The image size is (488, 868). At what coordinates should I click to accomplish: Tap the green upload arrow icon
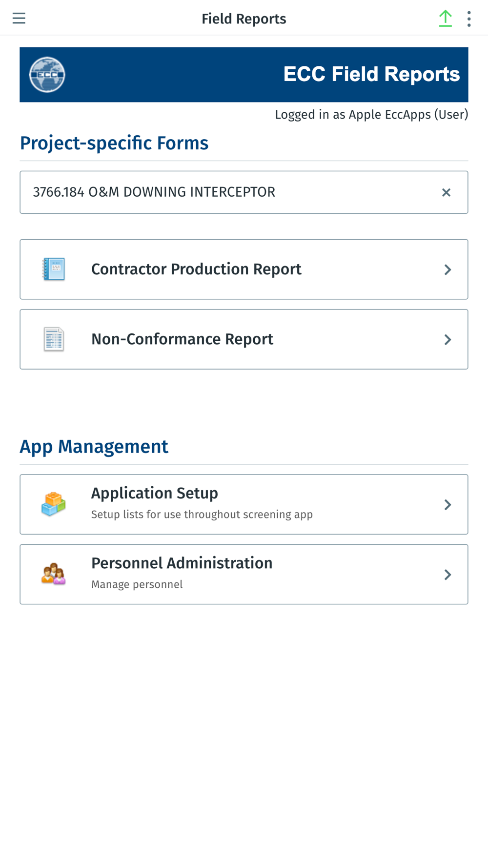445,19
